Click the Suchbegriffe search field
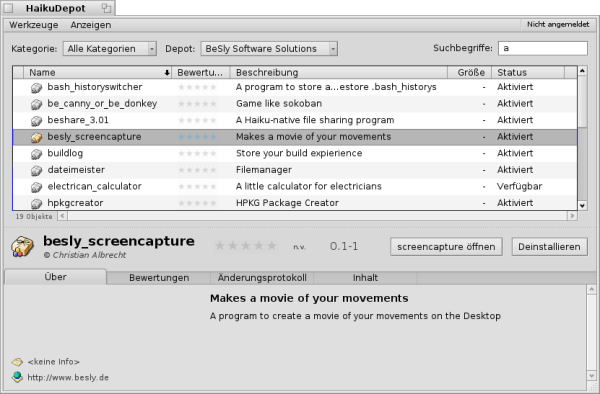Viewport: 600px width, 394px height. coord(543,48)
